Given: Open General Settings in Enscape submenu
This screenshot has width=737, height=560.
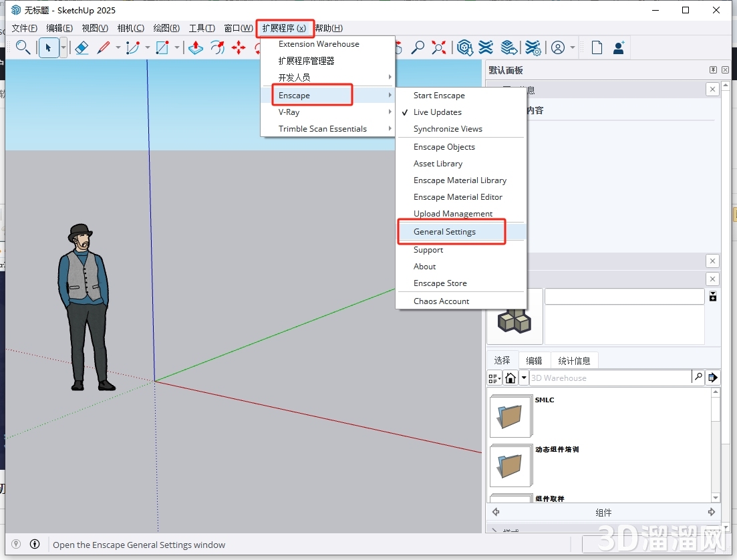Looking at the screenshot, I should 460,232.
